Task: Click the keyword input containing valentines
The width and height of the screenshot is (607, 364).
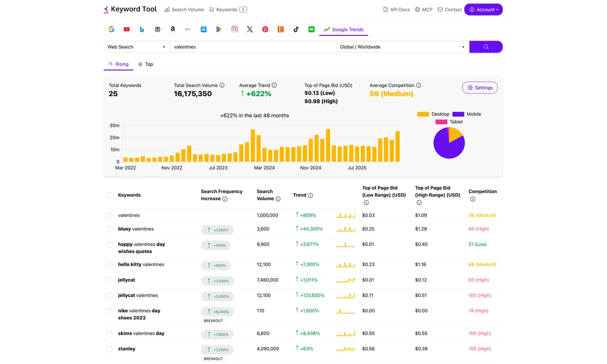Action: point(253,47)
